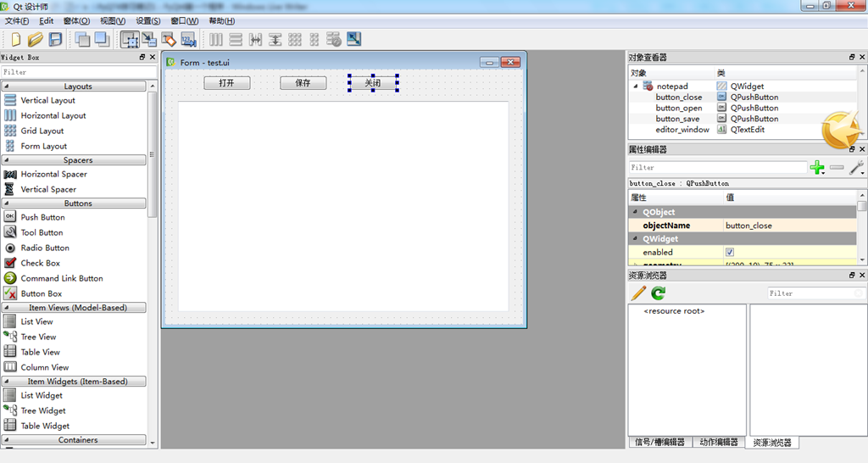Click the 打开 button on the form
This screenshot has width=868, height=463.
pos(227,83)
